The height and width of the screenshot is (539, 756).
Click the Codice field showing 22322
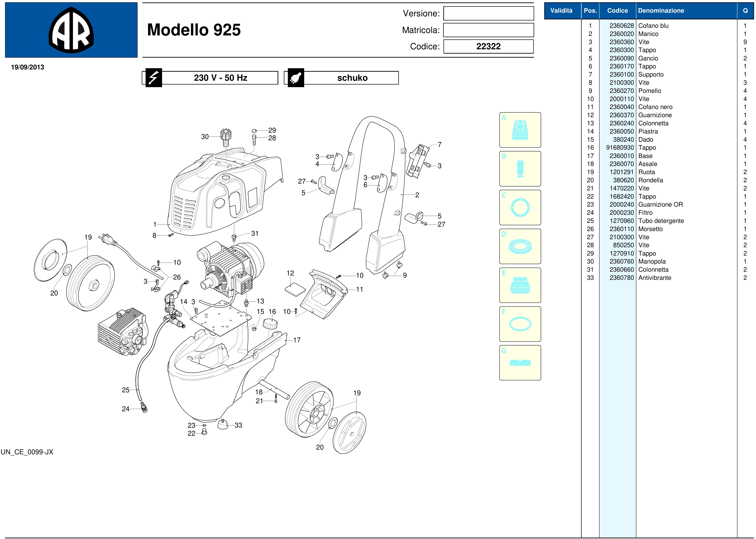coord(488,47)
